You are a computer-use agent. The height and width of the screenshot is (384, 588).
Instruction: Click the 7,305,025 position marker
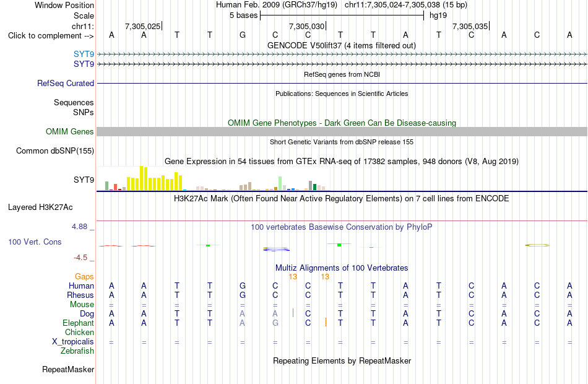coord(143,27)
